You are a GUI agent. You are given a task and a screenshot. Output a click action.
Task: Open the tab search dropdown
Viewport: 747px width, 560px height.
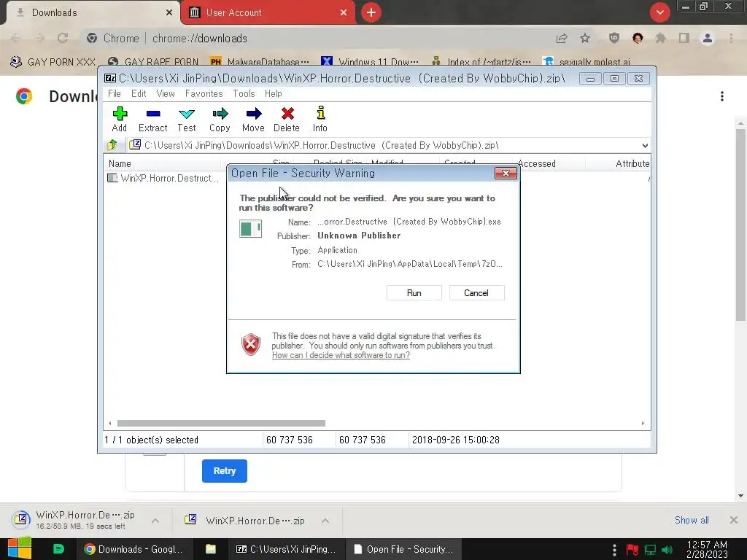[x=659, y=12]
